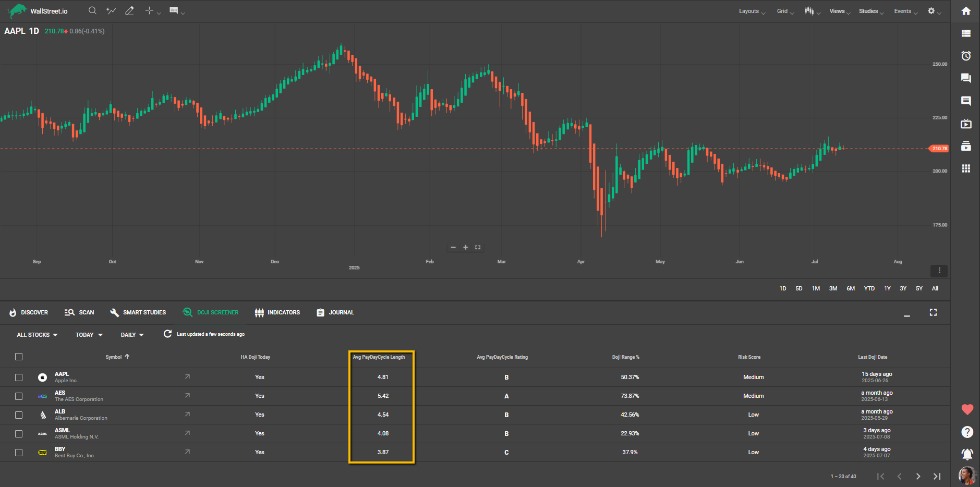Switch to the INDICATORS tab

(277, 312)
